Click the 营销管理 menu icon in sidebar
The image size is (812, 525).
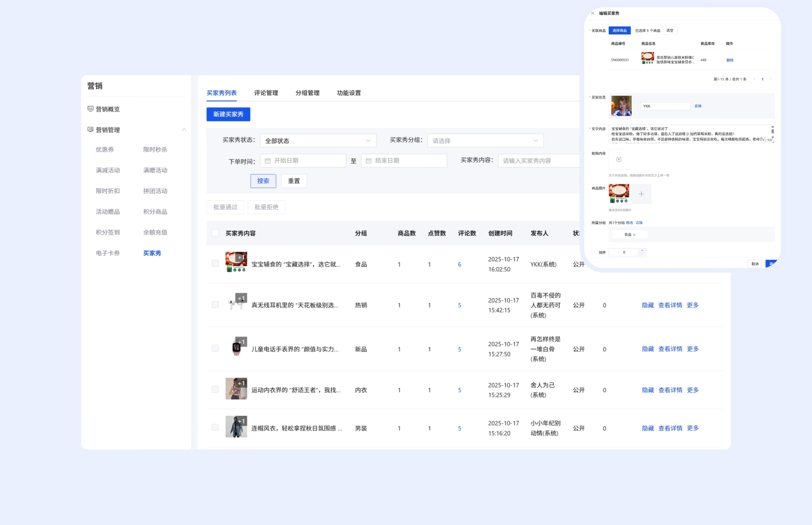91,130
